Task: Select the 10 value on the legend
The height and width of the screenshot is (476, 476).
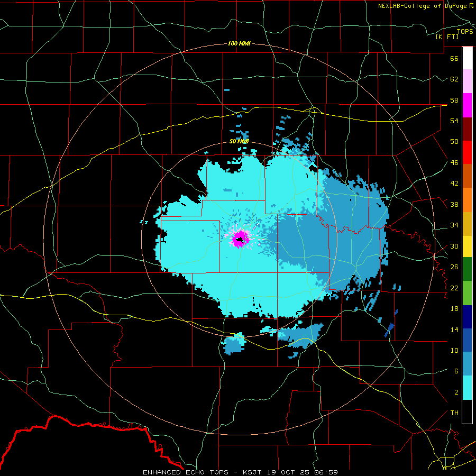Action: point(454,350)
